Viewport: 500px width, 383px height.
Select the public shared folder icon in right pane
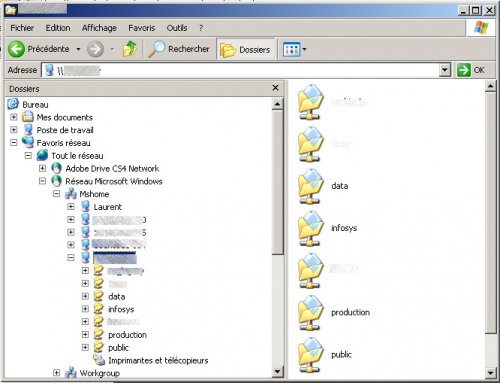click(x=310, y=355)
